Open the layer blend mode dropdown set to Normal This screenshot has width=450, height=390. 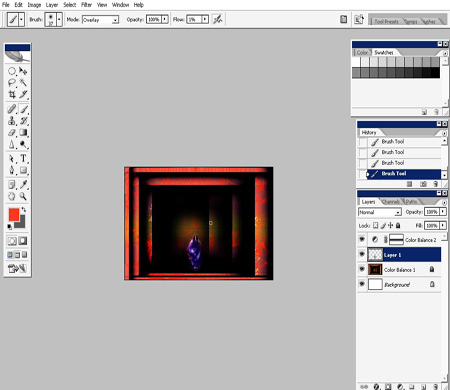point(380,212)
